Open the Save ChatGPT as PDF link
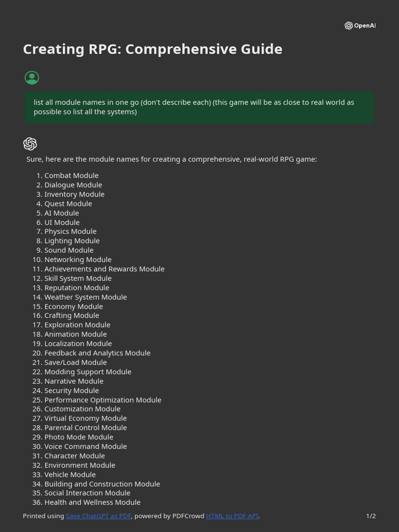 [x=98, y=516]
